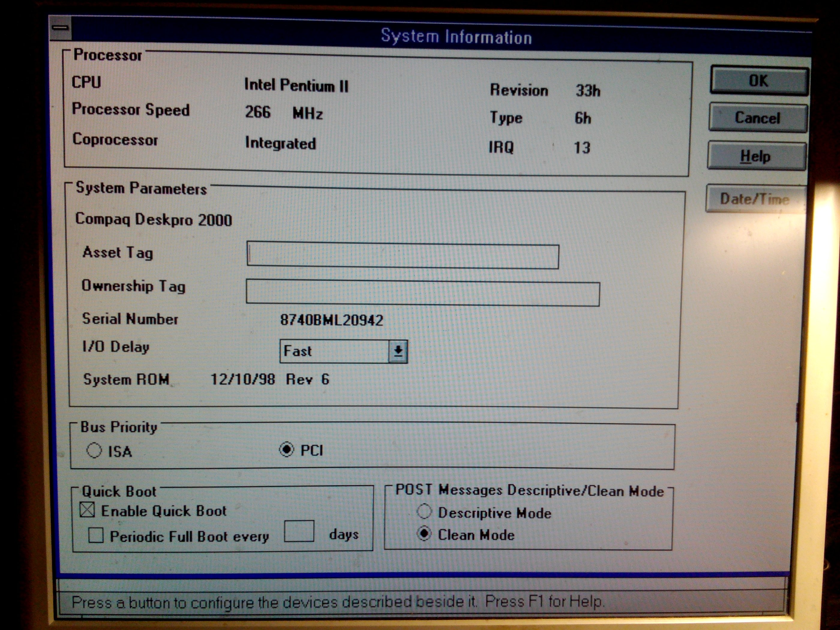Viewport: 840px width, 630px height.
Task: Click the System Information title bar
Action: 456,37
